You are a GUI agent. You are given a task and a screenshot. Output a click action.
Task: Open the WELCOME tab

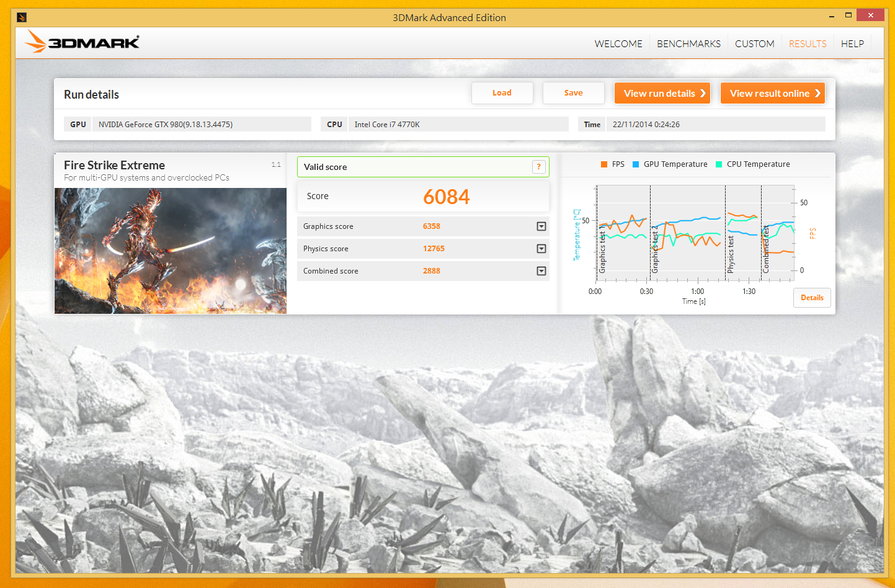pos(618,43)
